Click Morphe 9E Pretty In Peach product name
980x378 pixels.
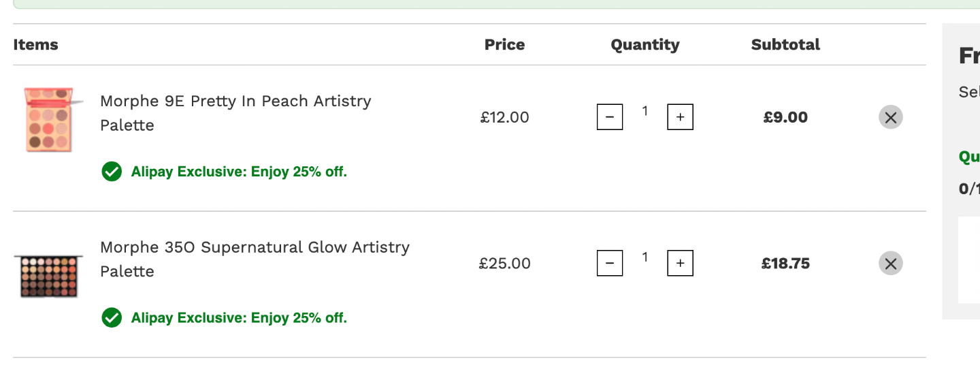(235, 113)
